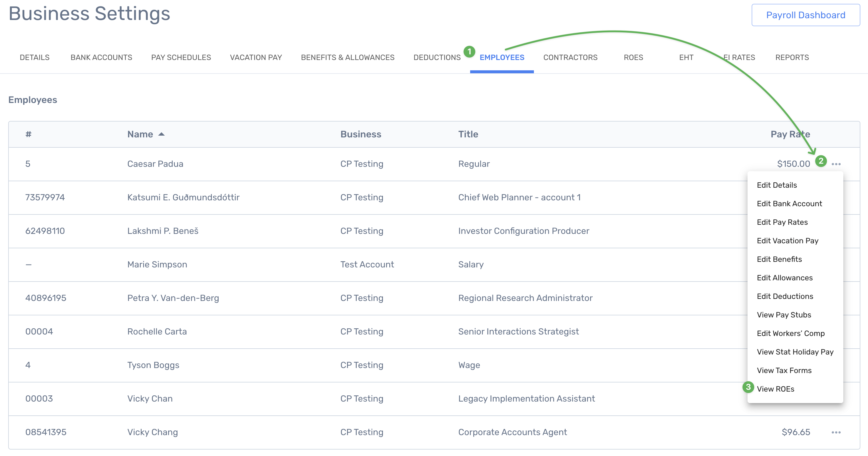Viewport: 868px width, 456px height.
Task: Select Edit Pay Rates menu entry
Action: click(782, 222)
